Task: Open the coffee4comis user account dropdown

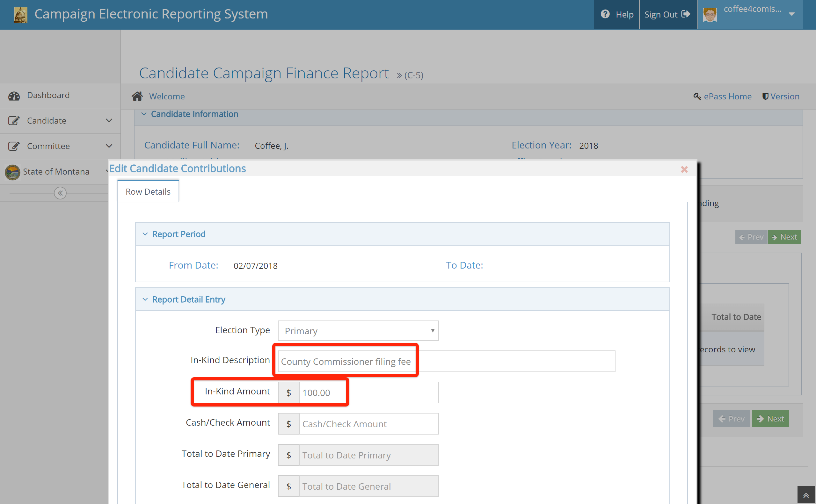Action: (x=792, y=14)
